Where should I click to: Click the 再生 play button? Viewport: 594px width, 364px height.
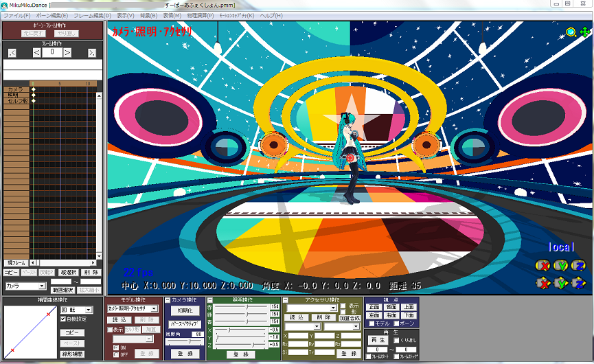click(x=378, y=340)
